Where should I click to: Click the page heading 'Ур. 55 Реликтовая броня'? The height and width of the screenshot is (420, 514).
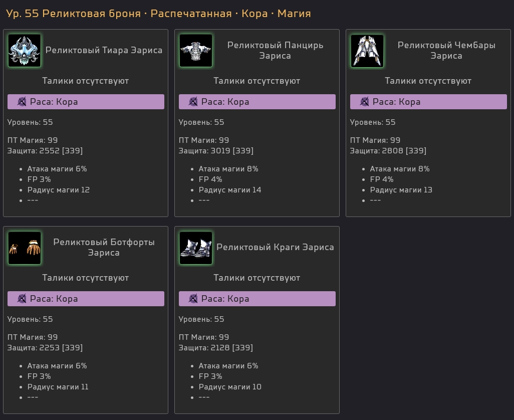(x=74, y=14)
